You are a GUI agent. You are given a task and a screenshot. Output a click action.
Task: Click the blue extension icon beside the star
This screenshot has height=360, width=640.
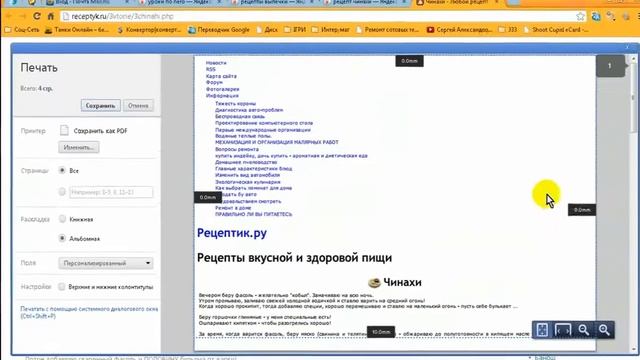(596, 16)
